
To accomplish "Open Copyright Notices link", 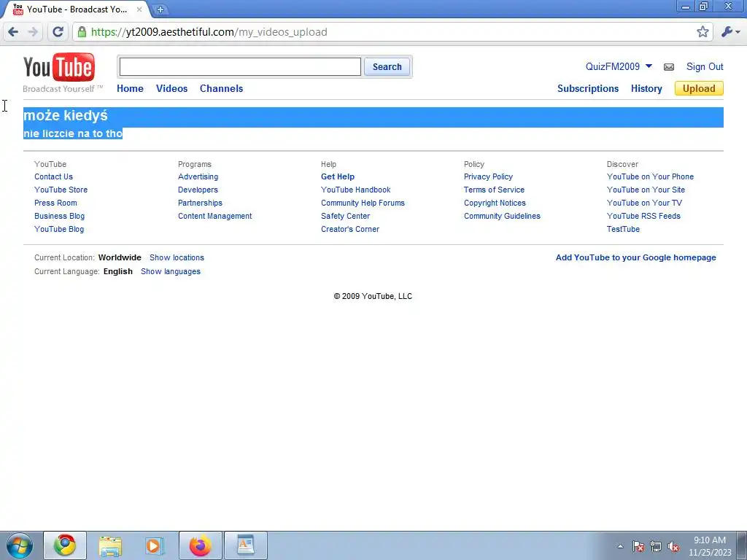I will [495, 203].
